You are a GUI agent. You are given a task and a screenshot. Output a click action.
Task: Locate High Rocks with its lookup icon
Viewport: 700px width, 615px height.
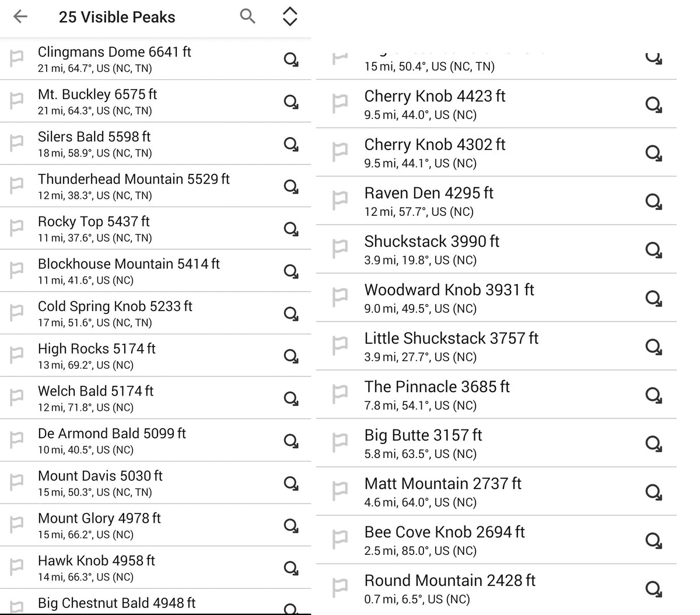coord(291,356)
